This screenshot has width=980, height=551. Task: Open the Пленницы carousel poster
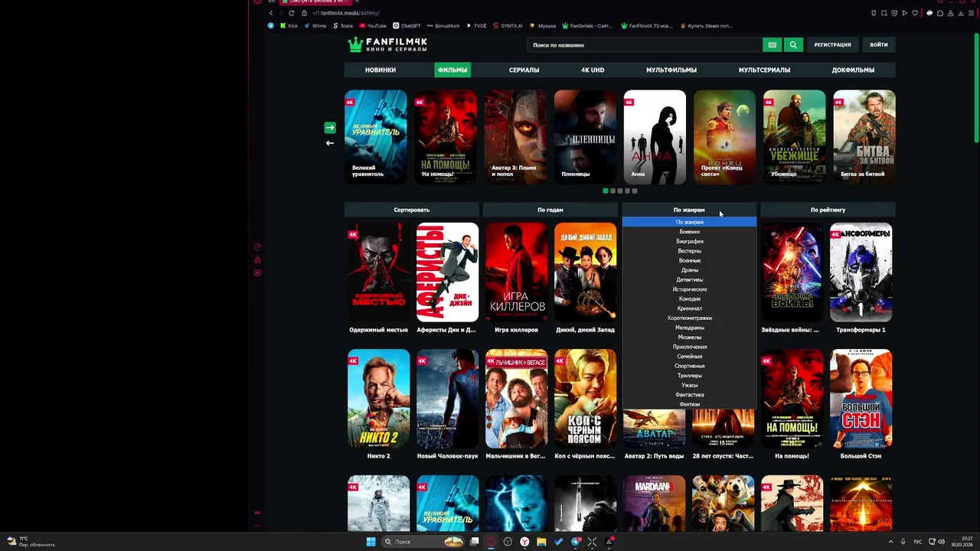tap(585, 137)
